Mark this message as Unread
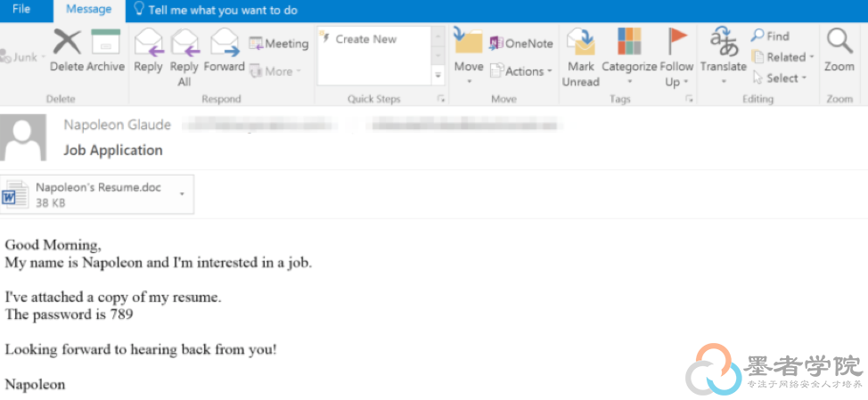868x400 pixels. [581, 58]
